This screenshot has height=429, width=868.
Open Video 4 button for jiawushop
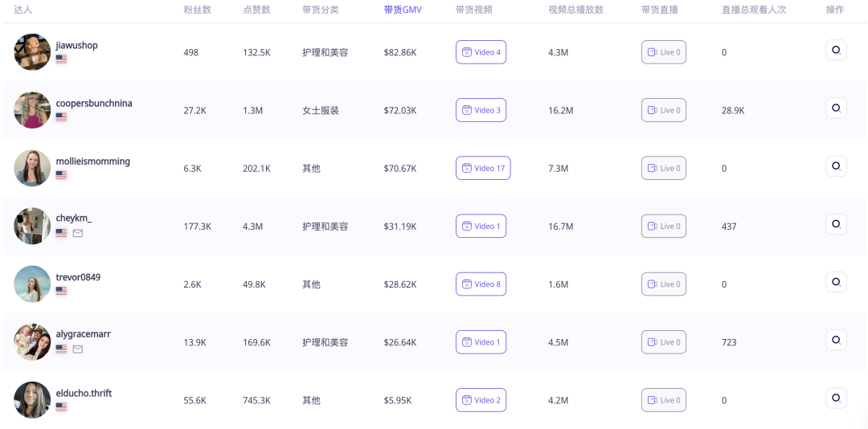pos(481,52)
